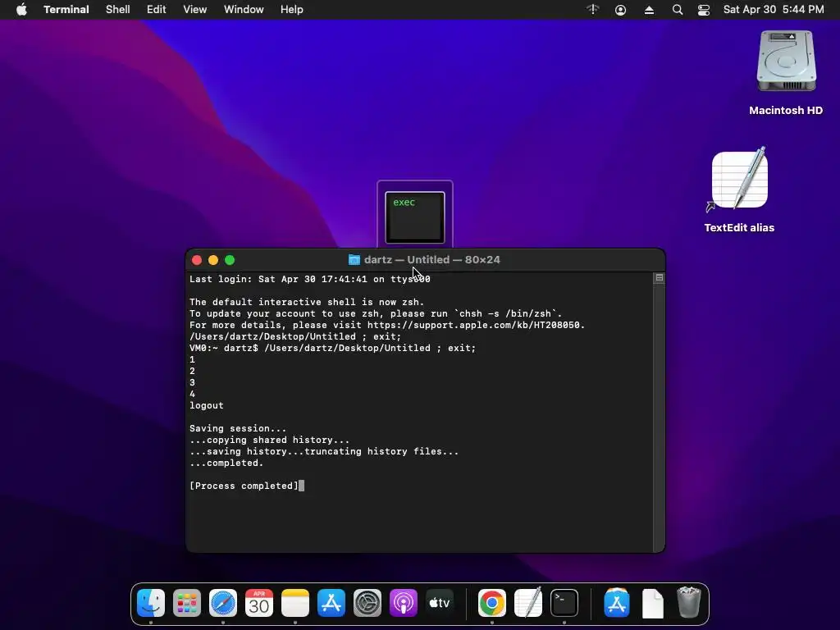Select the exec file icon on desktop

[415, 217]
